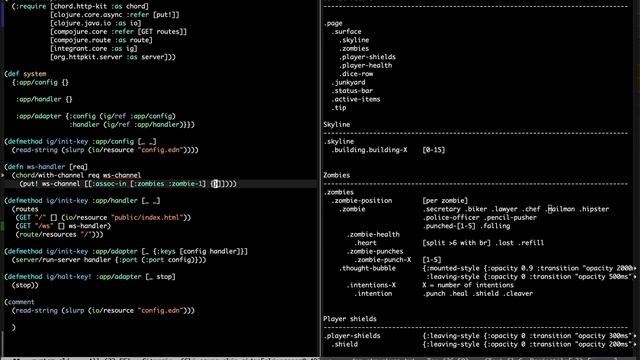The image size is (640, 360).
Task: Click "defmethod ig/init-key :app/config" line
Action: 80,142
